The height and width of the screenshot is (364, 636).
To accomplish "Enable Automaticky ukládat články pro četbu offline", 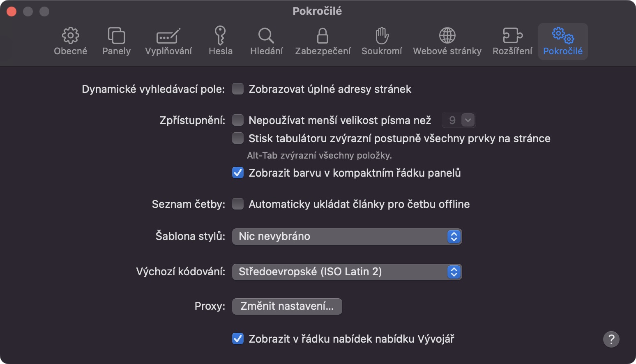I will coord(238,204).
